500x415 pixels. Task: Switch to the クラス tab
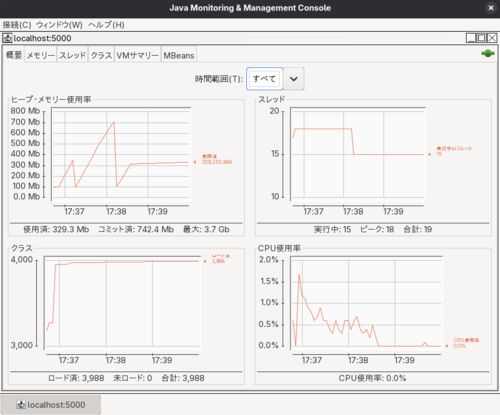[101, 55]
